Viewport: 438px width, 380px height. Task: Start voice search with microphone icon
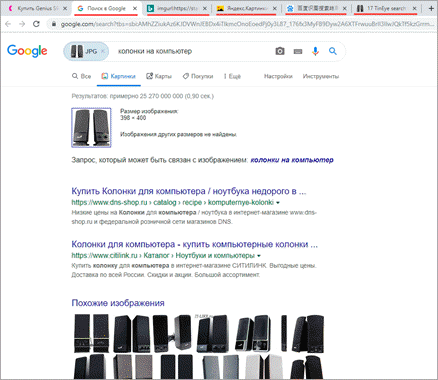point(315,51)
